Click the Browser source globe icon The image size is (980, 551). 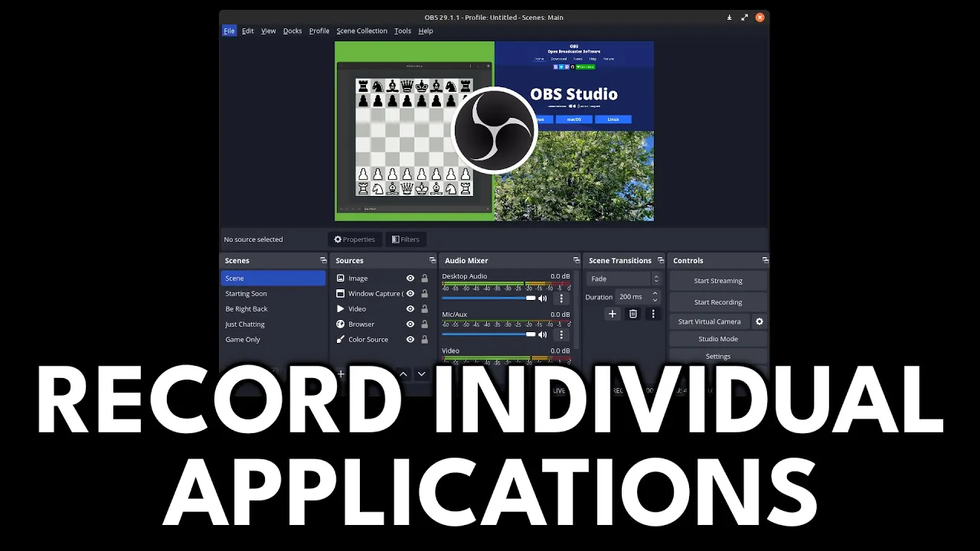341,324
